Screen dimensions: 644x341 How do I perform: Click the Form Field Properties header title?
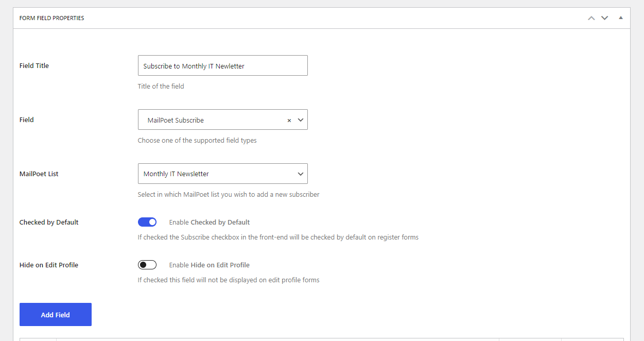[x=51, y=18]
